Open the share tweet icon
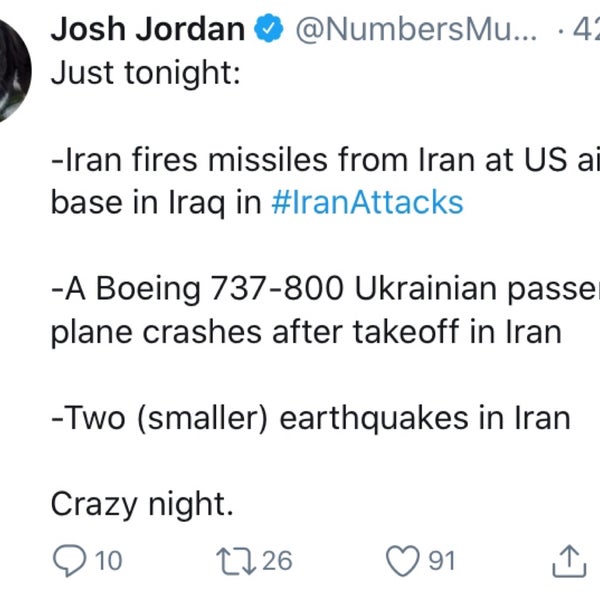 569,560
